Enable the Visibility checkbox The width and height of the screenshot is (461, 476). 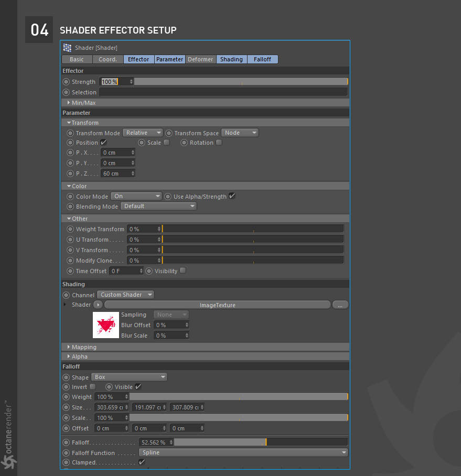(x=183, y=270)
